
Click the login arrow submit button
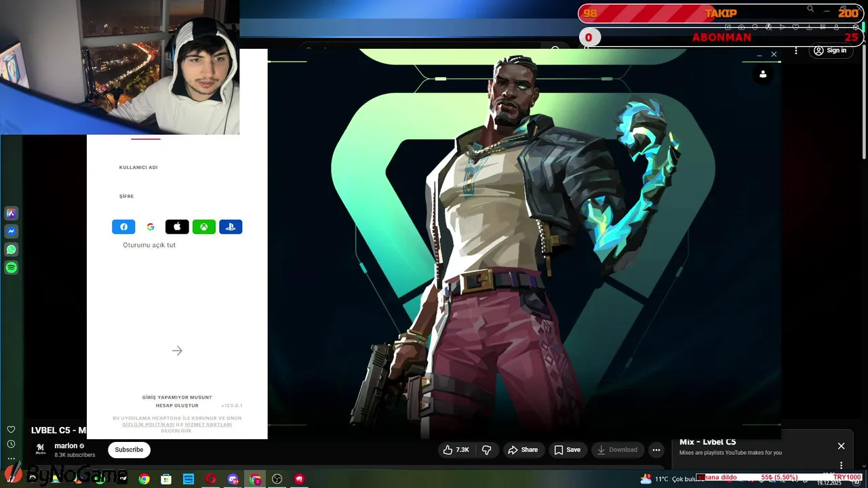coord(177,350)
